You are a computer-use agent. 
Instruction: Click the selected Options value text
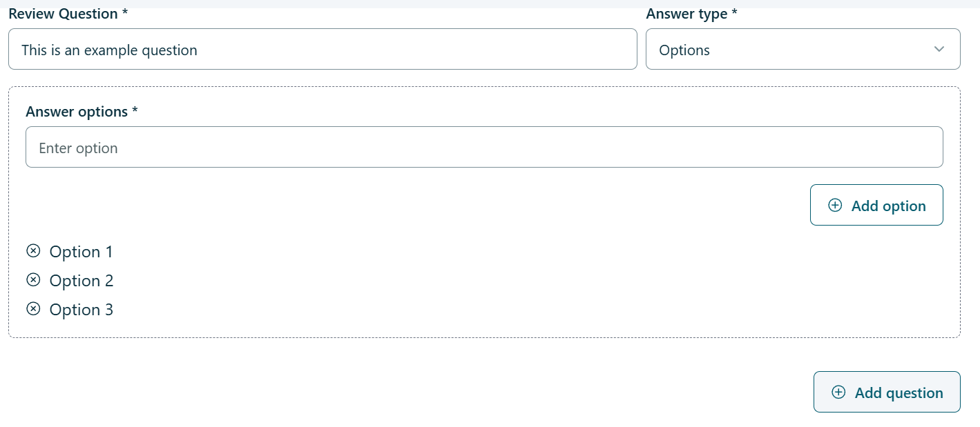point(684,50)
